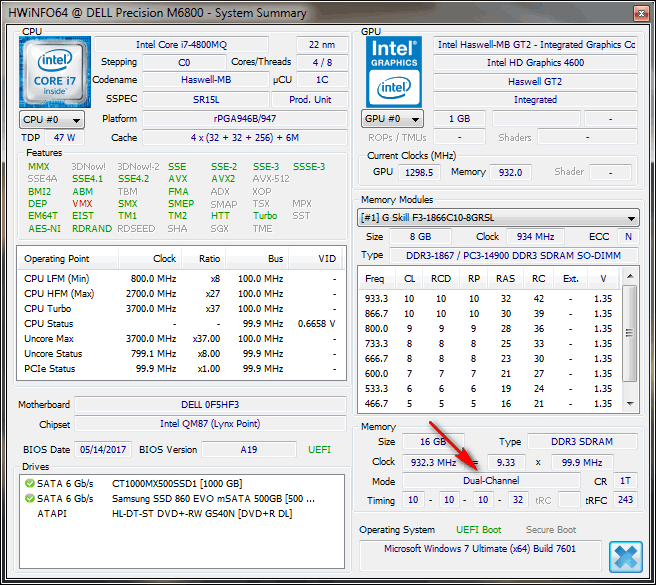Click the Clock column header in CPU table
The width and height of the screenshot is (656, 585).
150,259
